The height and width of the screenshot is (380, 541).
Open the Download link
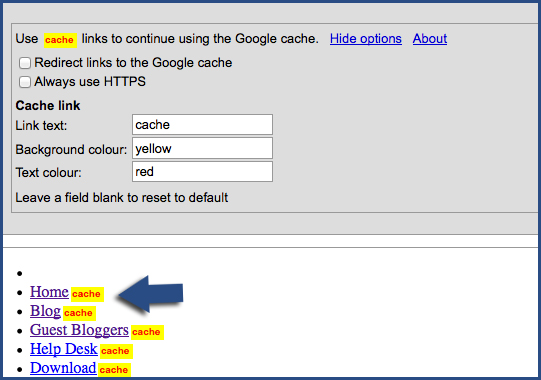[63, 368]
